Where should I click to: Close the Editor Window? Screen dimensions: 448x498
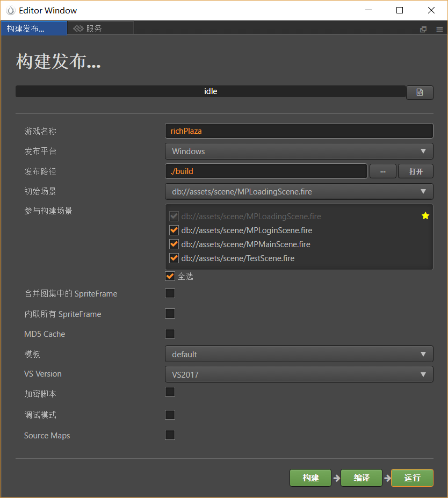click(431, 10)
